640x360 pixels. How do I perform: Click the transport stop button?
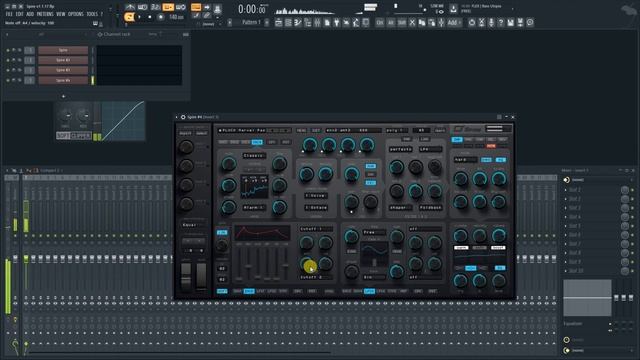click(150, 17)
